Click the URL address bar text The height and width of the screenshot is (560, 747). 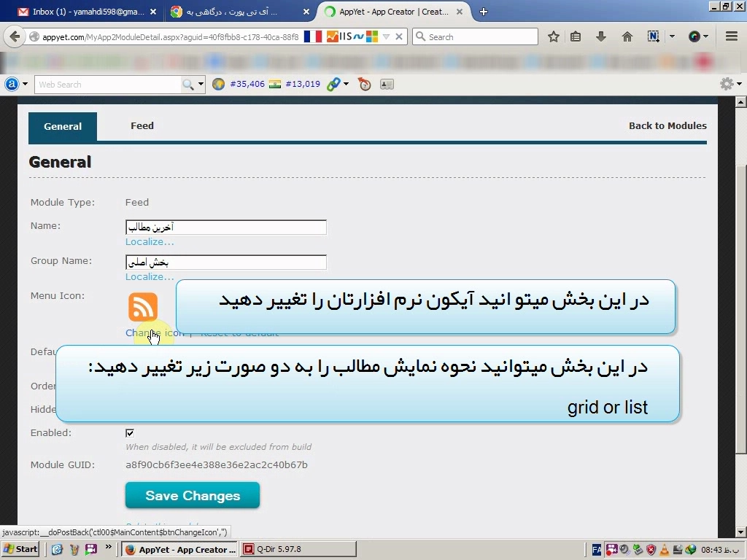pos(170,36)
